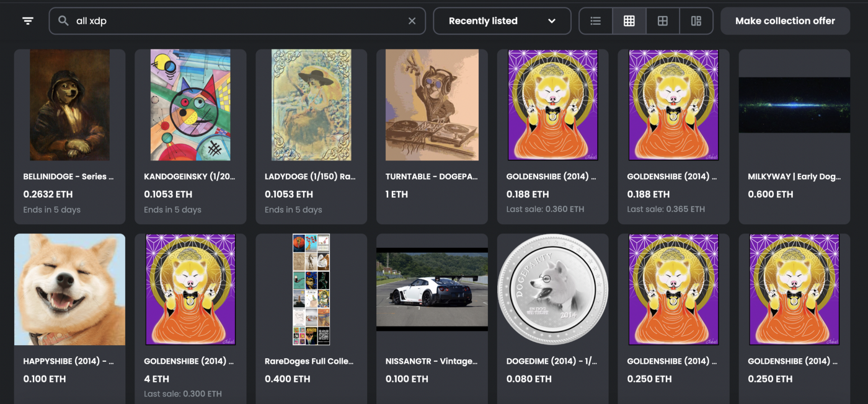Open the BELLINIDOGE painting thumbnail
868x404 pixels.
pyautogui.click(x=69, y=105)
